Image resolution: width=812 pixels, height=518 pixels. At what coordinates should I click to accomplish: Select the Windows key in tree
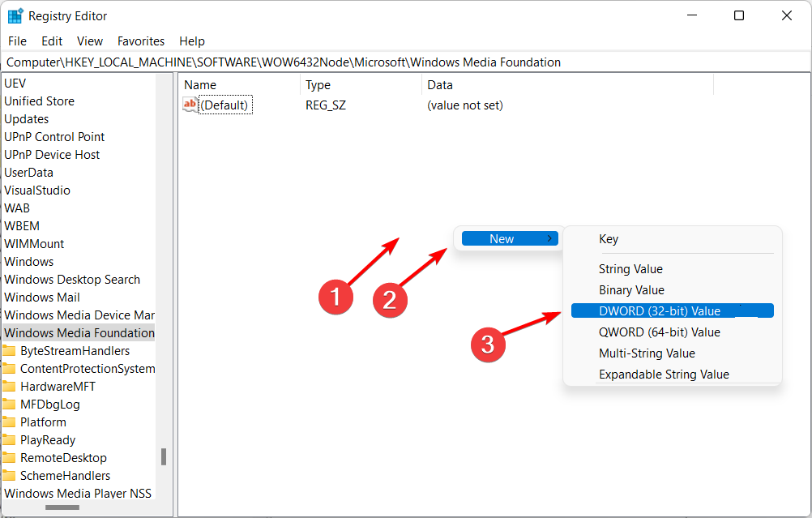(29, 262)
